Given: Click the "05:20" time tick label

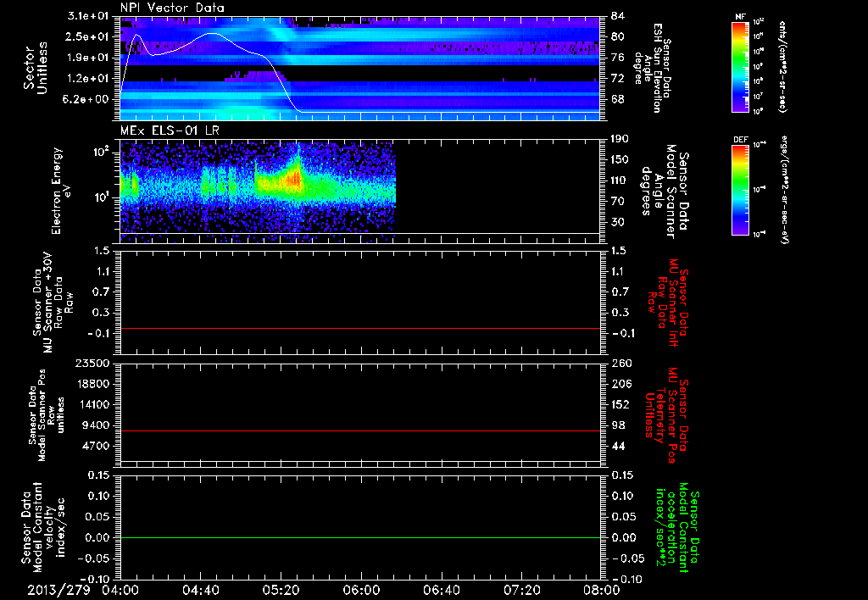Looking at the screenshot, I should tap(281, 590).
